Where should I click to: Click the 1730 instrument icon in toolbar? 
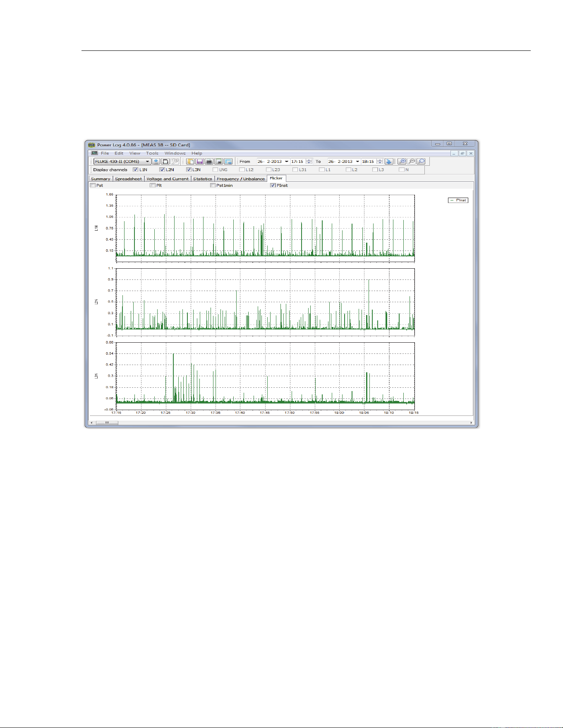175,162
